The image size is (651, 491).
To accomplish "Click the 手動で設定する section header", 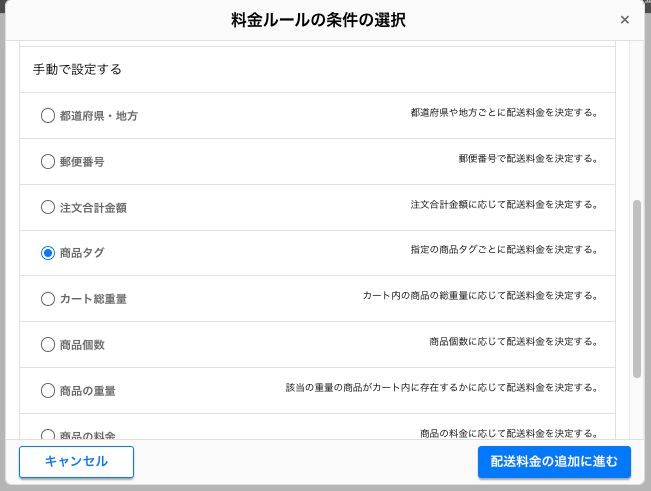I will [x=78, y=70].
